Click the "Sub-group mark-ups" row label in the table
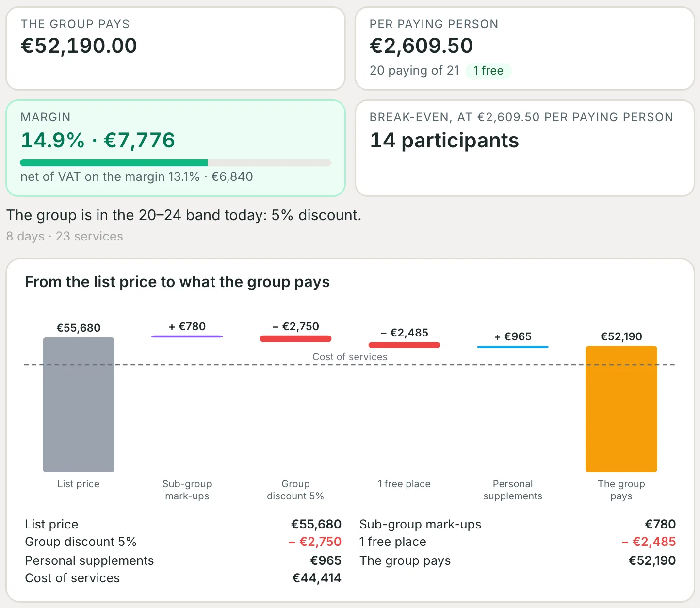This screenshot has height=608, width=700. [420, 524]
